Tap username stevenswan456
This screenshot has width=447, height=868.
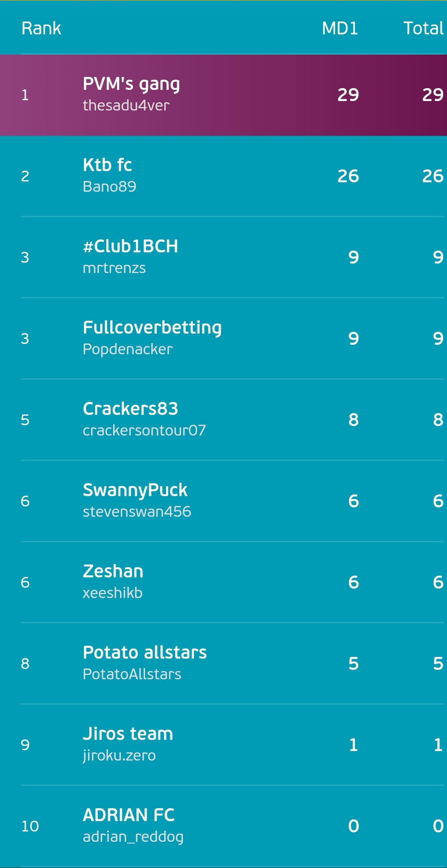[x=137, y=512]
